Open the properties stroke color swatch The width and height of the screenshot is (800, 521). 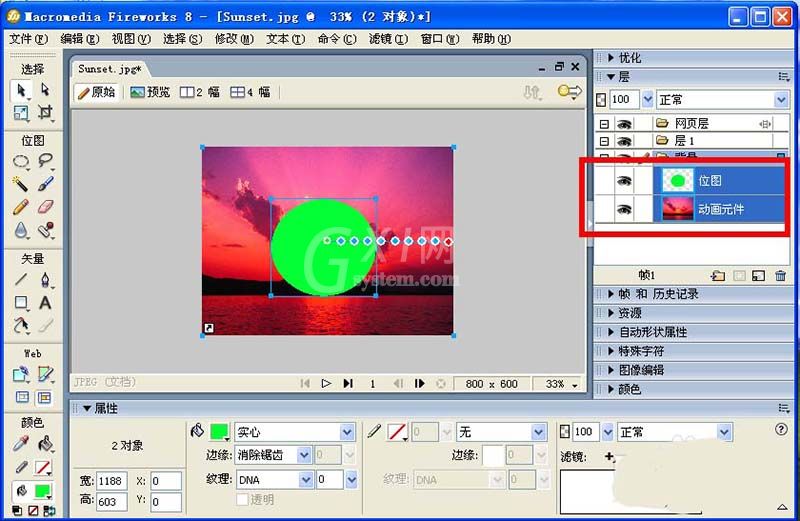point(397,432)
